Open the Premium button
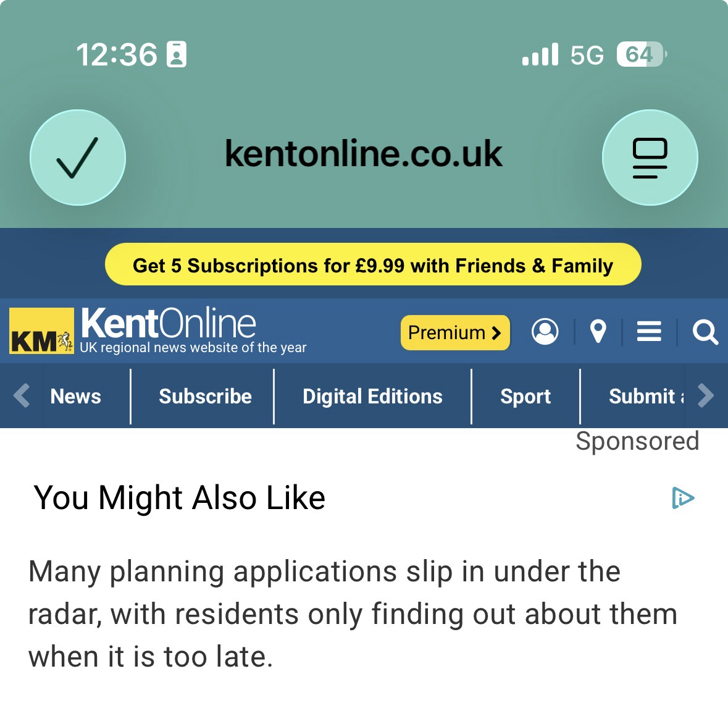The width and height of the screenshot is (728, 708). (x=455, y=332)
